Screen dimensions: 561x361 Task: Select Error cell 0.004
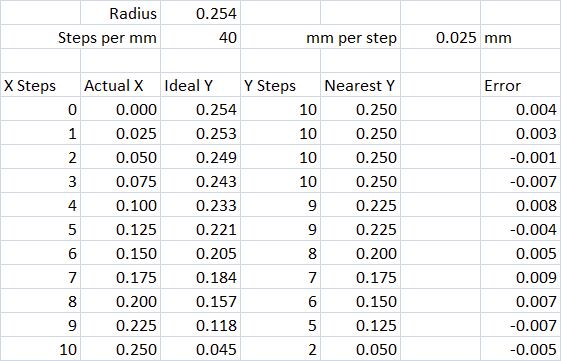[521, 109]
